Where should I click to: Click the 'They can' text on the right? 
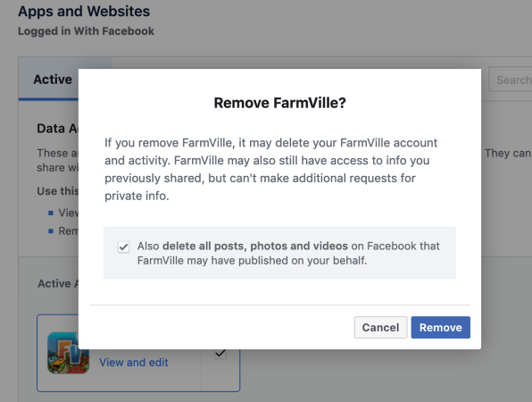pos(508,153)
